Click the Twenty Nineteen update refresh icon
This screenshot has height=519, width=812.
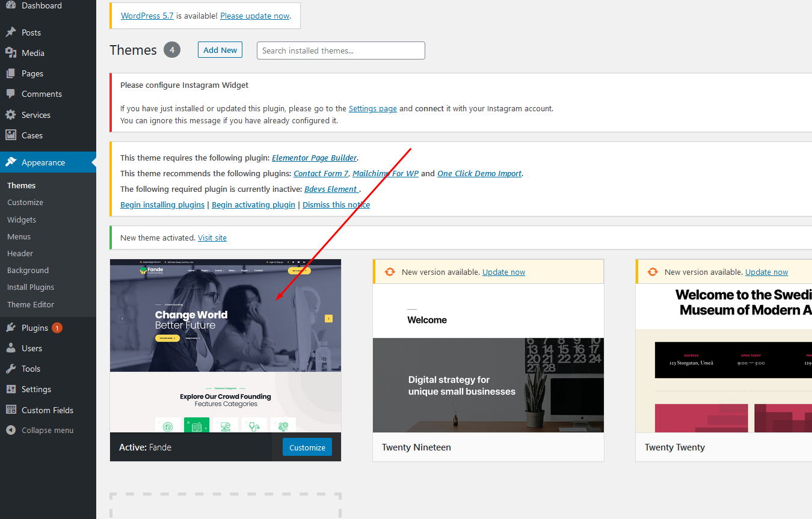pyautogui.click(x=390, y=272)
